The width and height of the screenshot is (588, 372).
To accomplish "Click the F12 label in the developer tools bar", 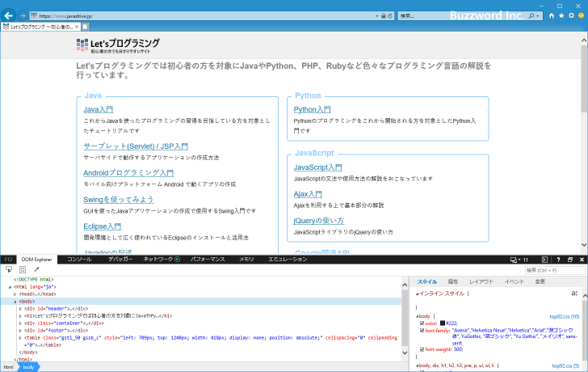I will click(8, 260).
